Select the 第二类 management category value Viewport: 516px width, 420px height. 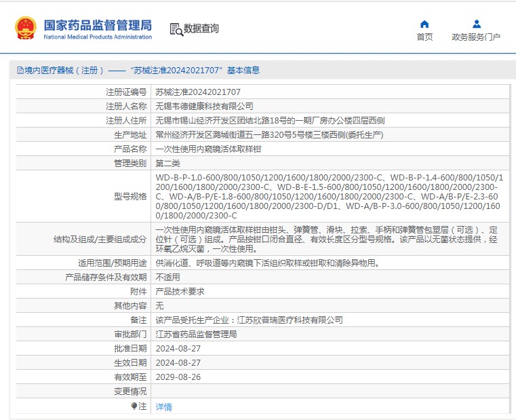(x=168, y=163)
